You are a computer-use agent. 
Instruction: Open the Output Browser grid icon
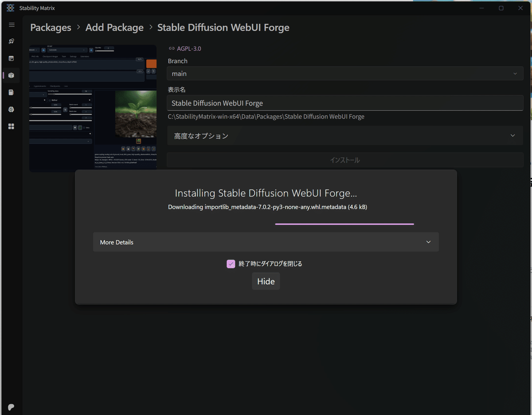point(12,126)
